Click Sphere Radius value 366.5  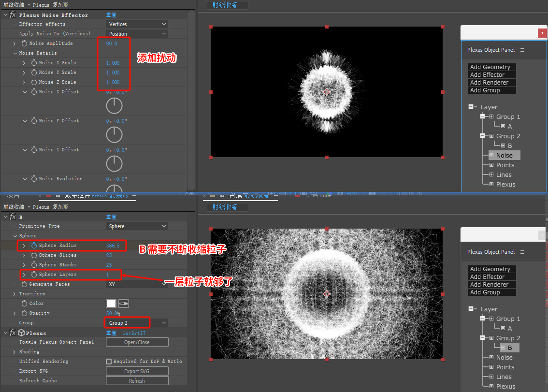point(113,246)
